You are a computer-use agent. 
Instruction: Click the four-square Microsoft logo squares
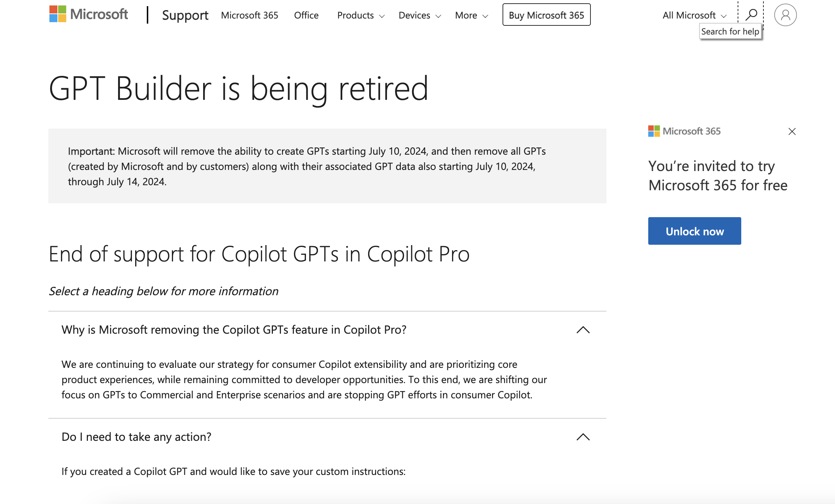pyautogui.click(x=57, y=15)
